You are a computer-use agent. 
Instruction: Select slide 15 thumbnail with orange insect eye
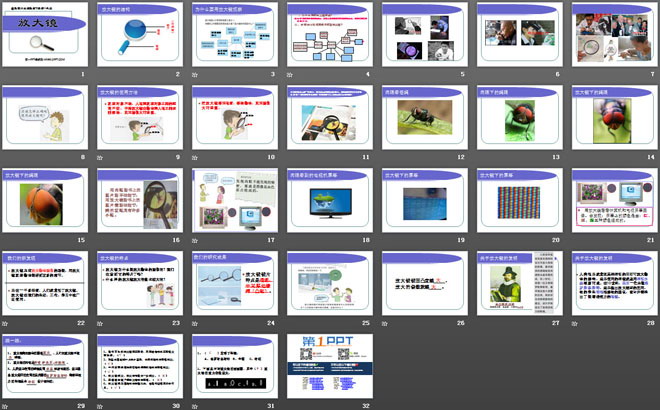[45, 200]
